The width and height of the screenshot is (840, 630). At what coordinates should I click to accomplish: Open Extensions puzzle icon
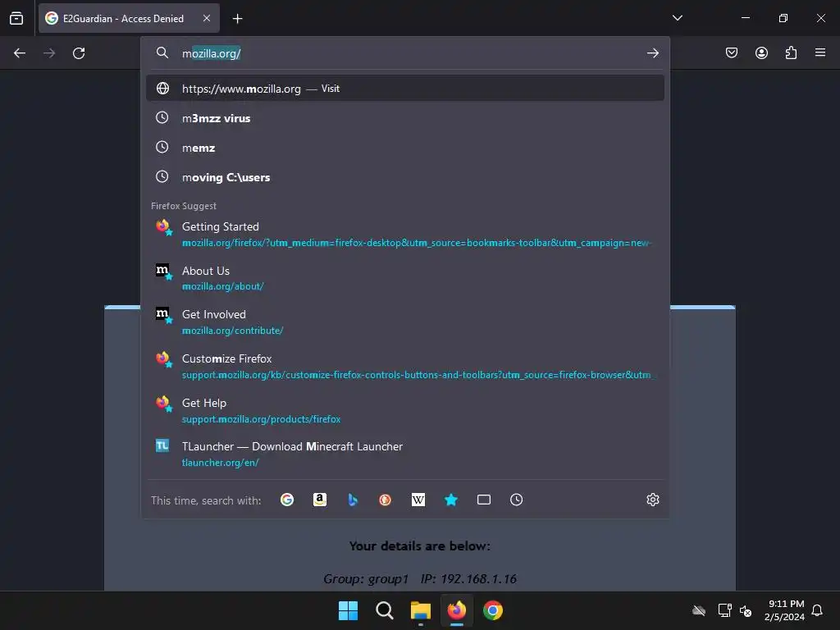[791, 52]
